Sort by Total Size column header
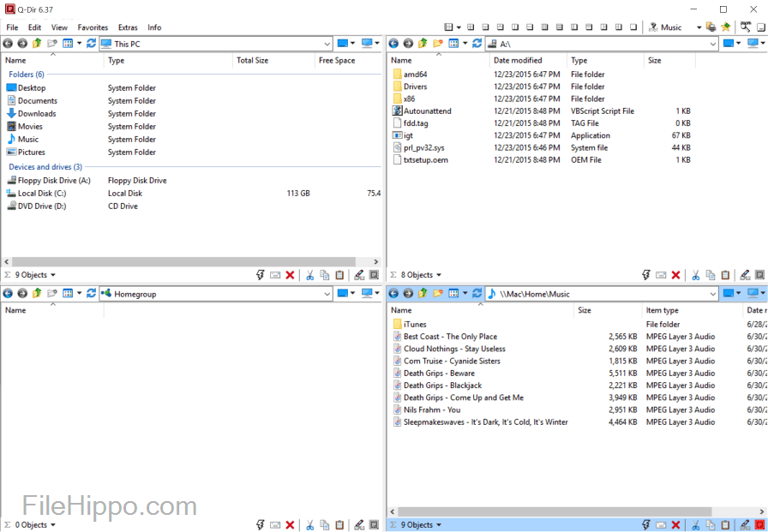 pos(273,60)
